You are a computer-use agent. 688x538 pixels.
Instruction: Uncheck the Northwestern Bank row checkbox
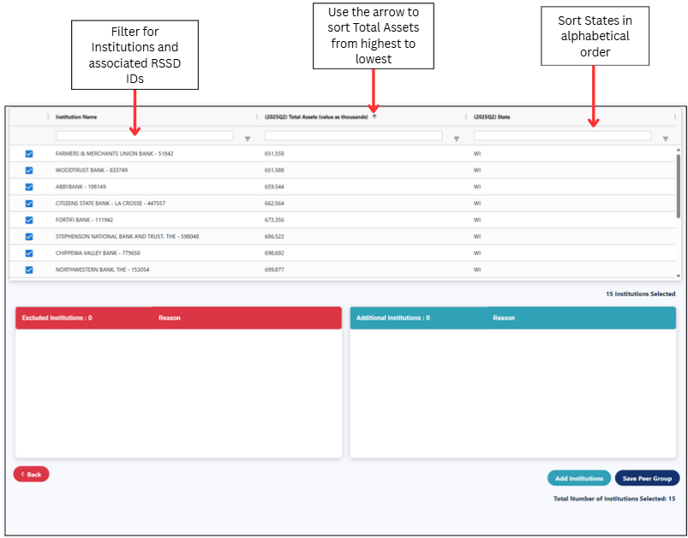click(29, 269)
